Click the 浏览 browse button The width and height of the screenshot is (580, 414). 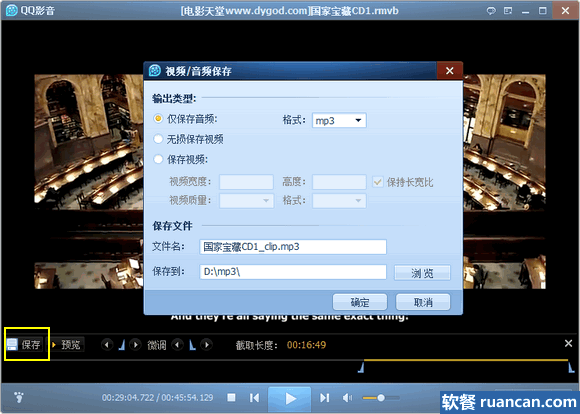(x=422, y=273)
